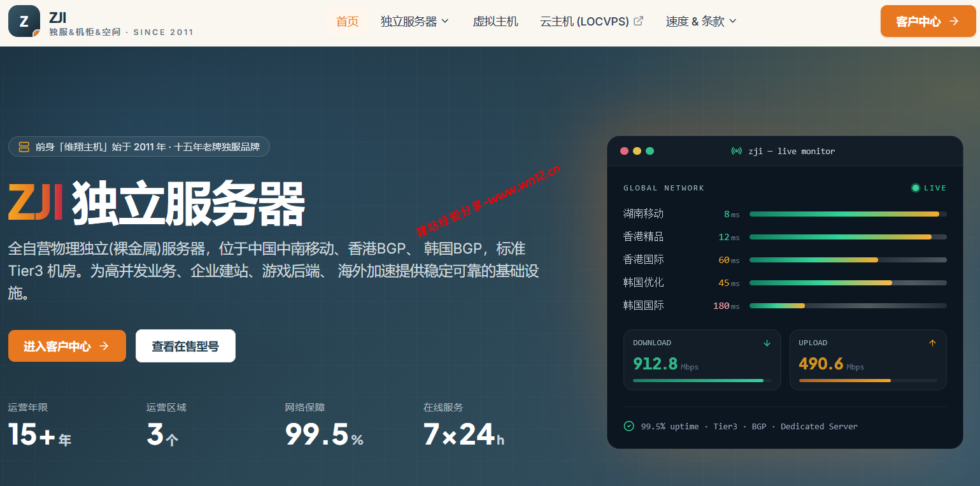Click the 韩国国际 label

pyautogui.click(x=643, y=305)
